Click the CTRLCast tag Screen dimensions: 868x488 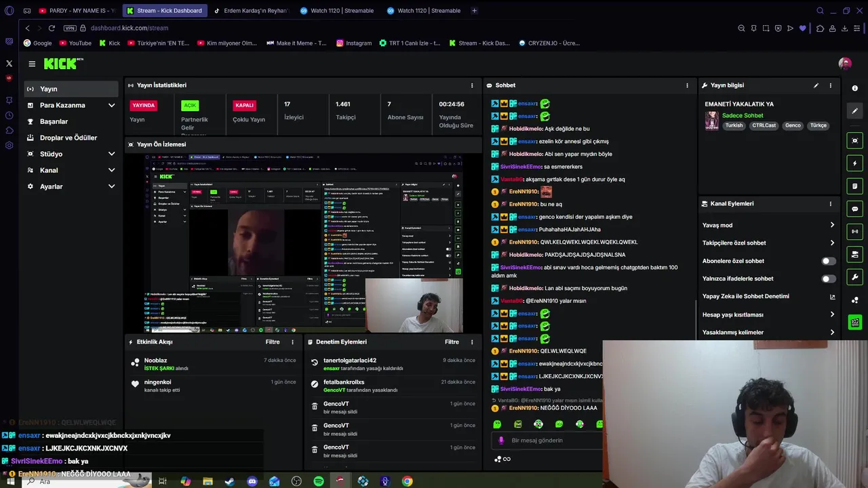click(x=764, y=125)
